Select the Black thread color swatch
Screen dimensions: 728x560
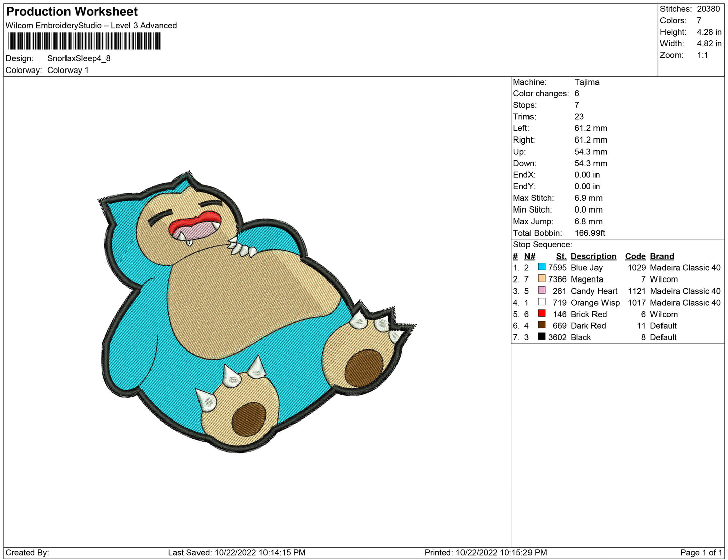[542, 336]
